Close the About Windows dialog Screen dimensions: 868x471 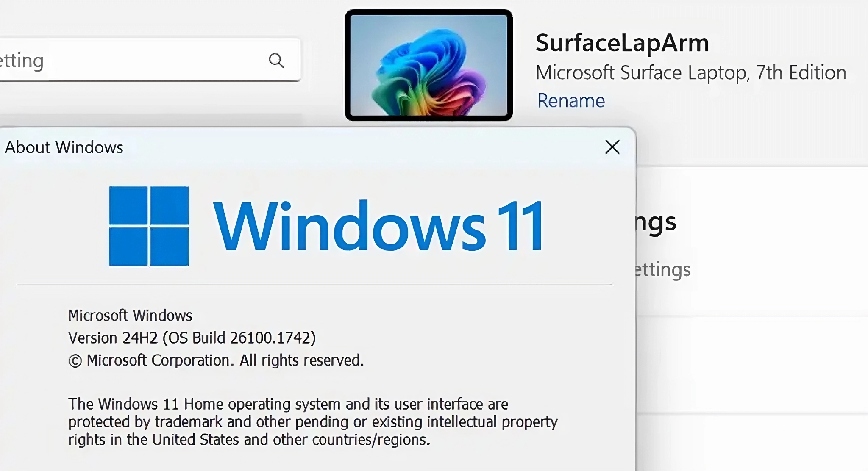(x=612, y=147)
